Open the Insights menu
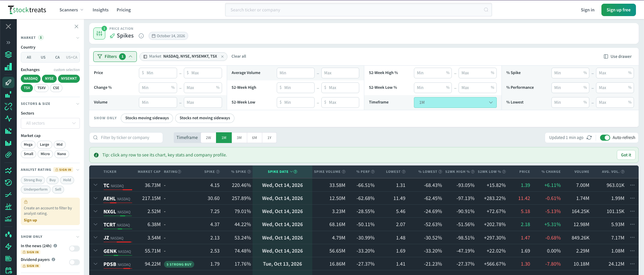The height and width of the screenshot is (275, 644). pos(101,10)
